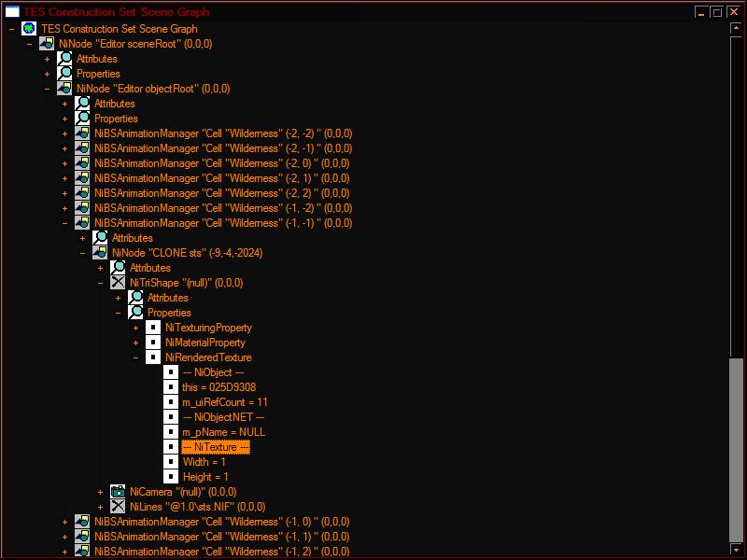Close the Scene Graph window
This screenshot has width=747, height=560.
734,12
